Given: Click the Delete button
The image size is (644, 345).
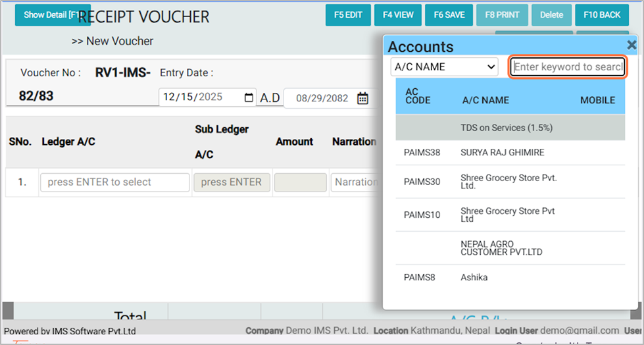Looking at the screenshot, I should (x=551, y=14).
